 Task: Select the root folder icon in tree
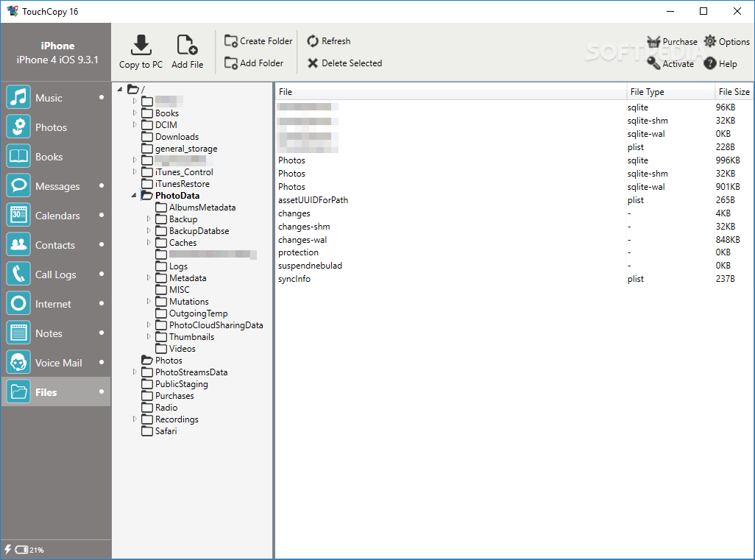click(133, 89)
